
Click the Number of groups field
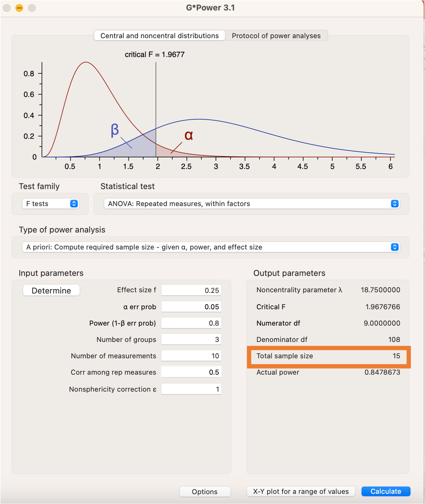[x=191, y=339]
